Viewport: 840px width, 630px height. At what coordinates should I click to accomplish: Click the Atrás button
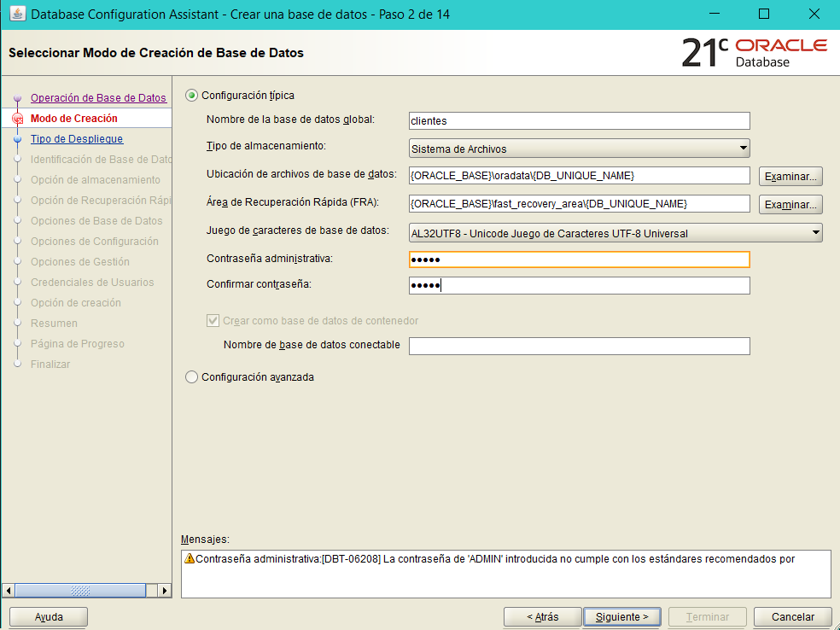[x=543, y=617]
